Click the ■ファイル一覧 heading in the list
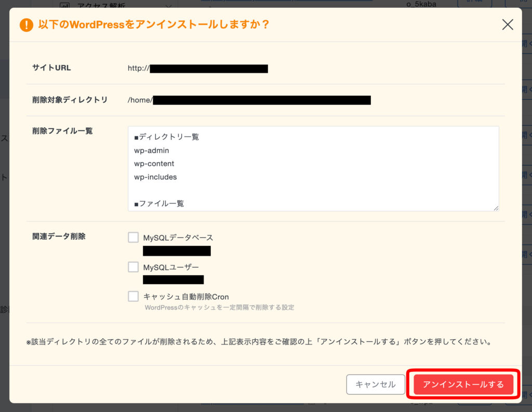Viewport: 532px width, 412px height. (x=159, y=204)
